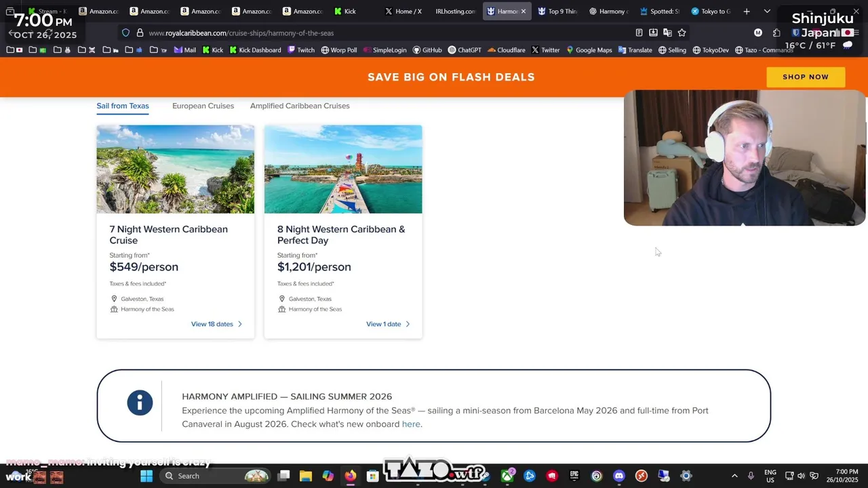Open Twitter bookmark in bookmarks bar

[x=545, y=50]
